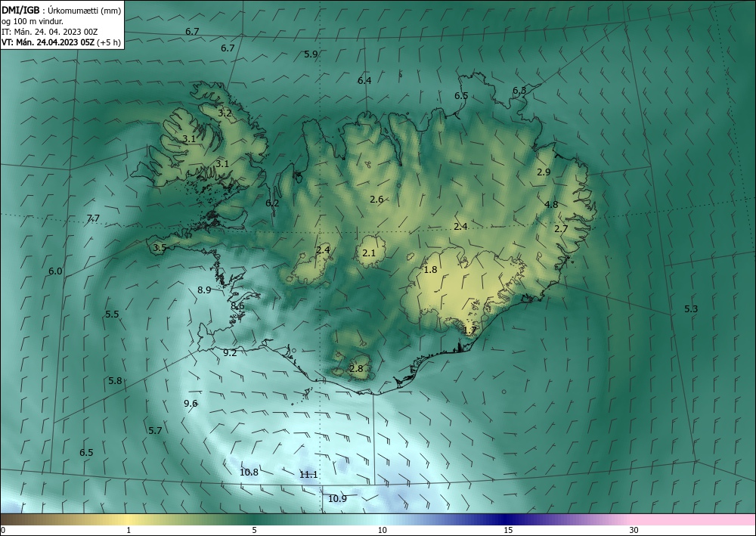Click the 8.6 value near the coast
Screen dimensions: 756x536
pyautogui.click(x=237, y=306)
